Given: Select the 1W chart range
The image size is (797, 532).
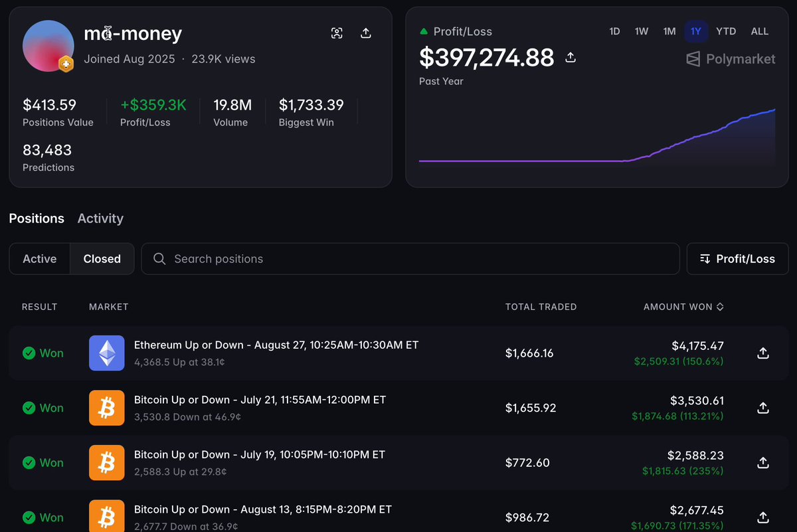Looking at the screenshot, I should [642, 31].
